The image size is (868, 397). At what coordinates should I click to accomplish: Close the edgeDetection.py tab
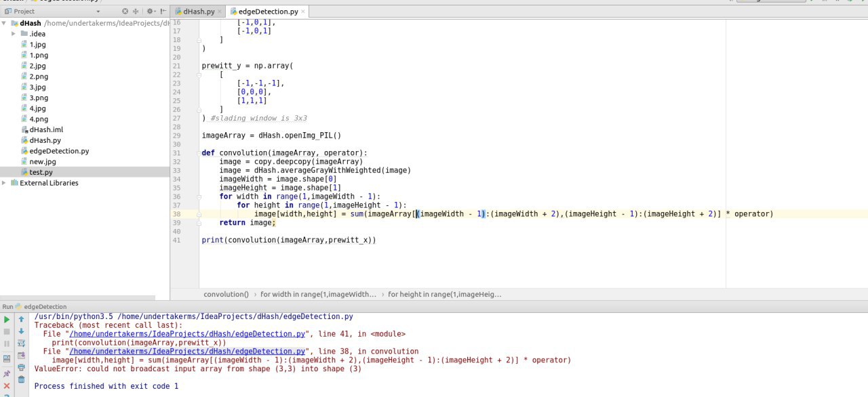302,12
